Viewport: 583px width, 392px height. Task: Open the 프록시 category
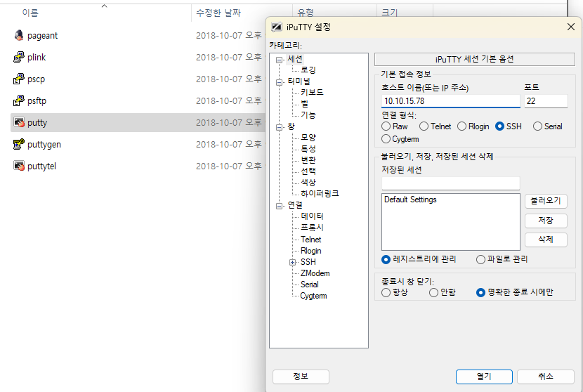312,227
